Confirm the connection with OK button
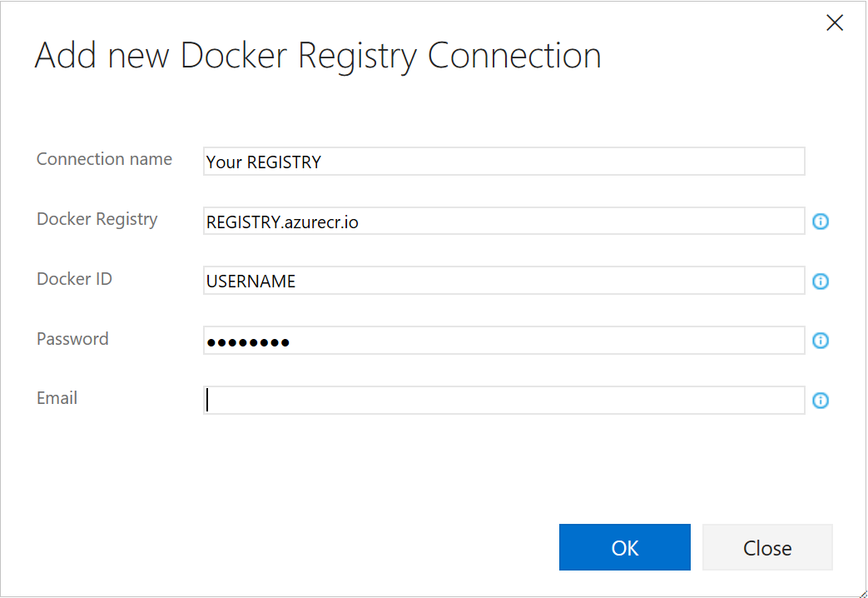This screenshot has width=868, height=598. [x=624, y=547]
